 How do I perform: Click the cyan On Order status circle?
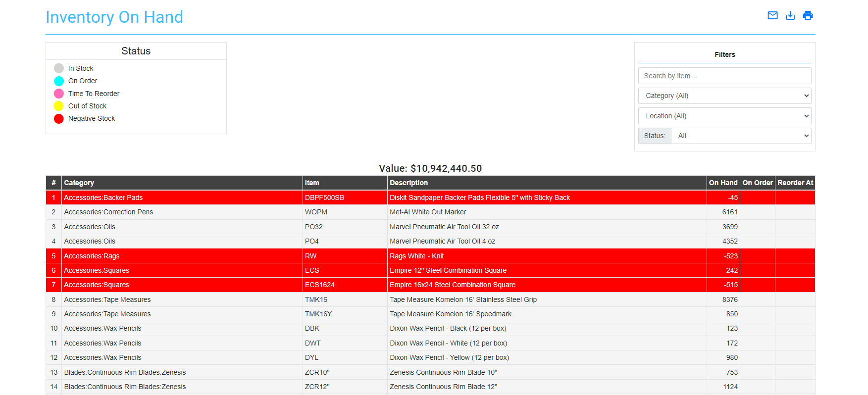[x=59, y=81]
